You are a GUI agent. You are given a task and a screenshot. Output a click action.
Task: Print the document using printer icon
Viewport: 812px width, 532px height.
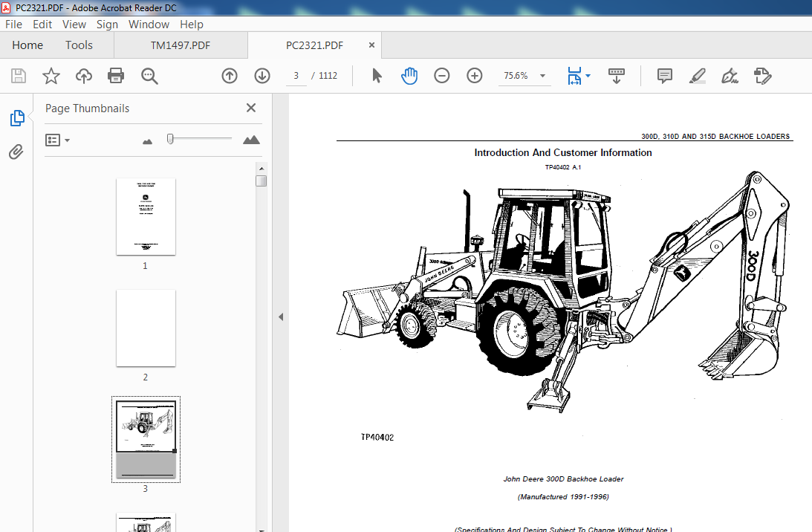click(x=115, y=76)
